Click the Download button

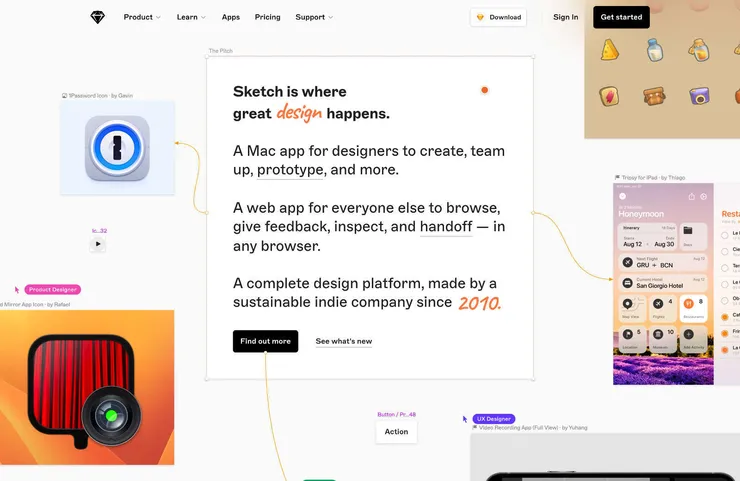(498, 17)
